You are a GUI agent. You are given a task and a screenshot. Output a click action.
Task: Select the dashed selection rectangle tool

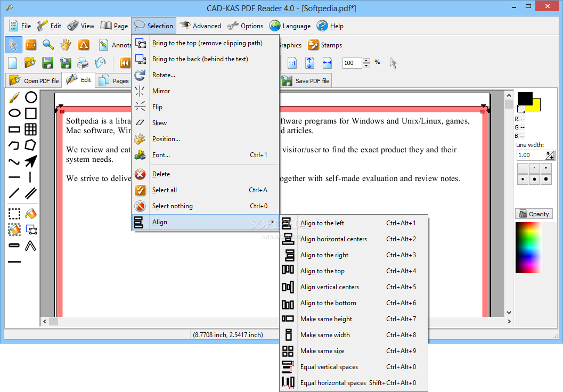[14, 214]
